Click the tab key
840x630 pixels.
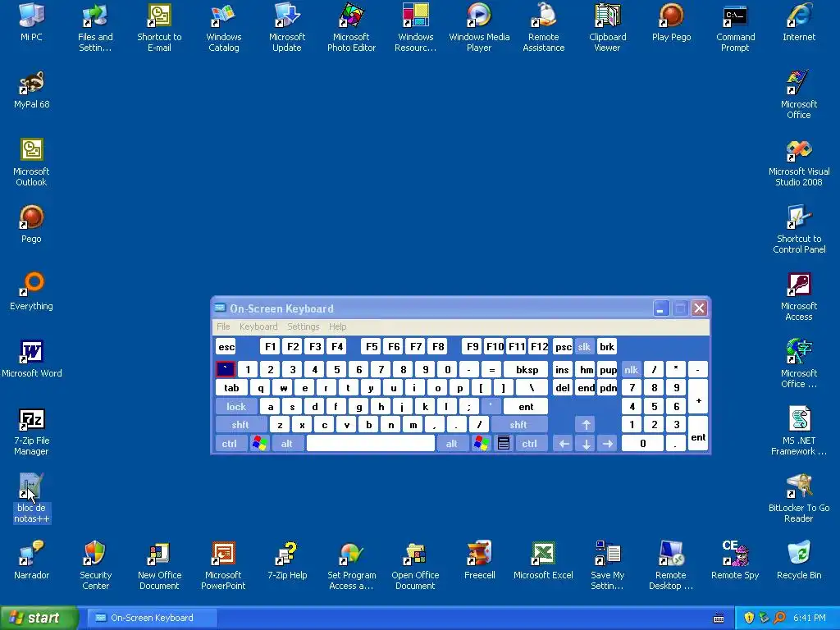pos(231,388)
